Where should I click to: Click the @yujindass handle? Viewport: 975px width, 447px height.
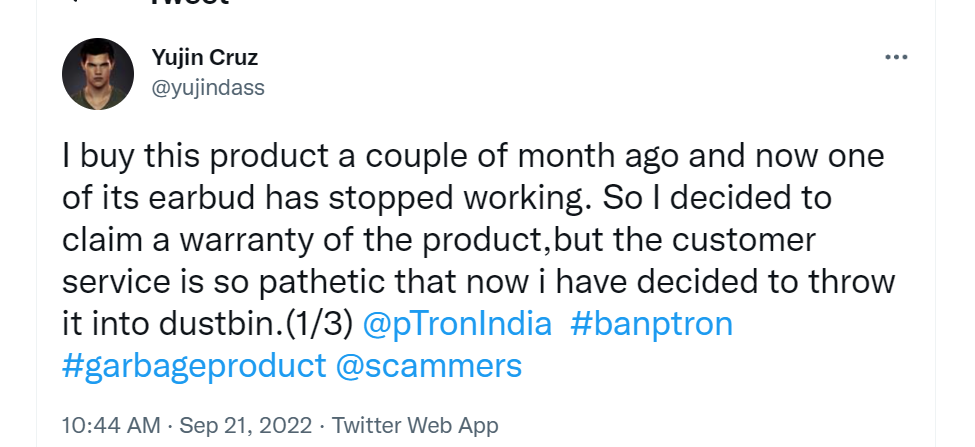(207, 88)
